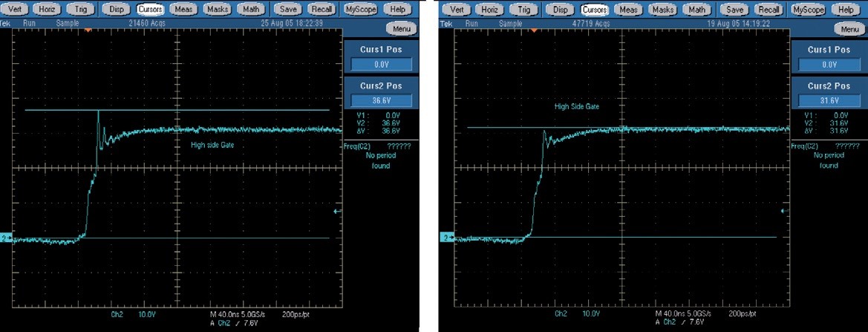
Task: Select Cursors button on left oscilloscope
Action: click(x=151, y=10)
